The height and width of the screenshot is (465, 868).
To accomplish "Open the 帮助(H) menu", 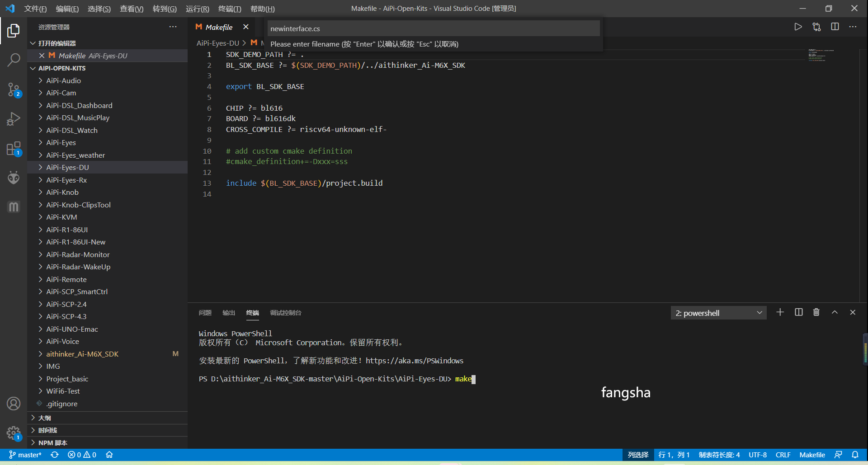I will click(x=262, y=9).
